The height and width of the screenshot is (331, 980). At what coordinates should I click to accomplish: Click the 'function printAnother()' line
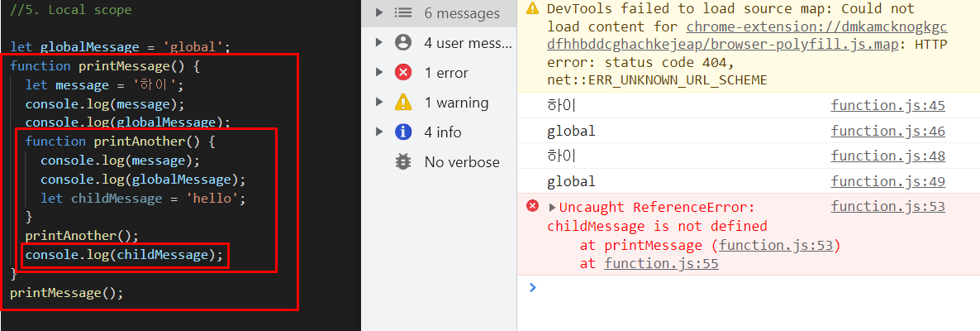119,142
